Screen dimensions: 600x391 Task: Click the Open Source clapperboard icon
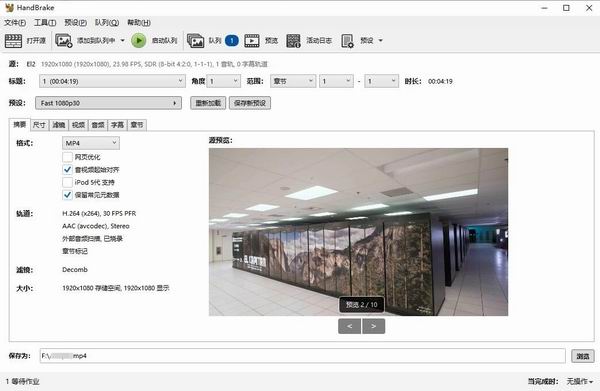13,41
